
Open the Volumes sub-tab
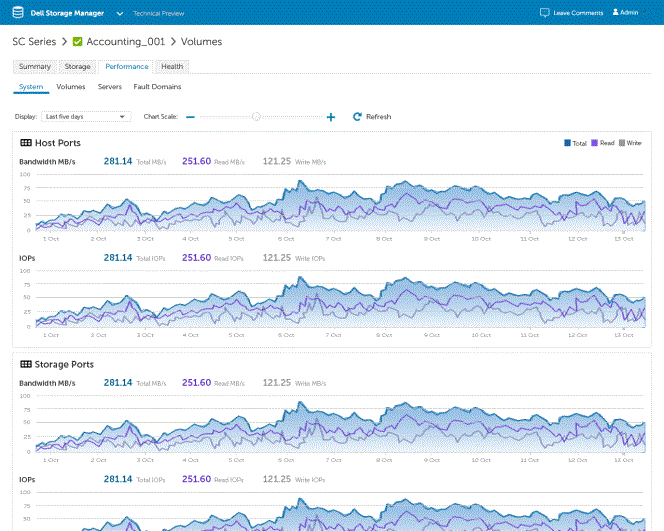pos(71,87)
